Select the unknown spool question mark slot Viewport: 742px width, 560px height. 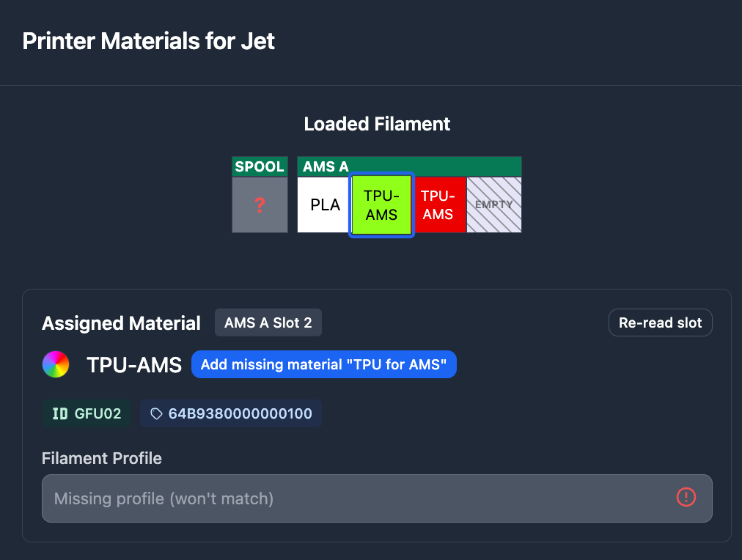coord(260,205)
